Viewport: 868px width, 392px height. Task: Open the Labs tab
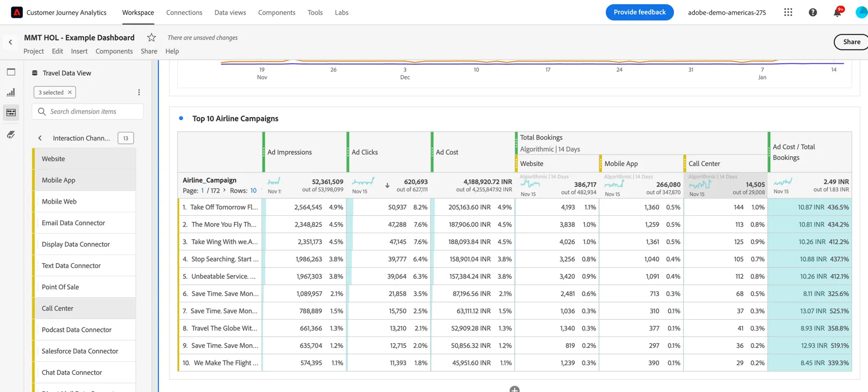click(342, 12)
